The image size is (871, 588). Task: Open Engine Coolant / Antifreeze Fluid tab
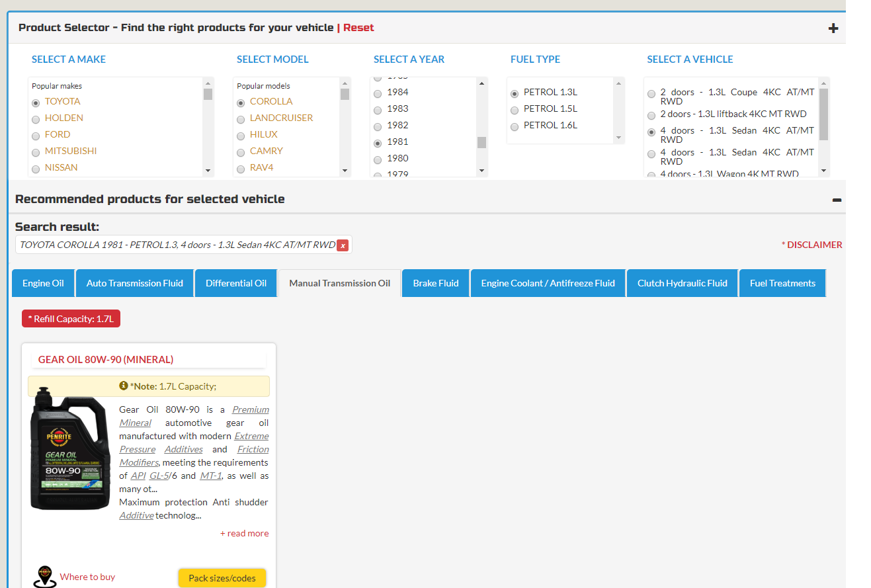[x=548, y=283]
